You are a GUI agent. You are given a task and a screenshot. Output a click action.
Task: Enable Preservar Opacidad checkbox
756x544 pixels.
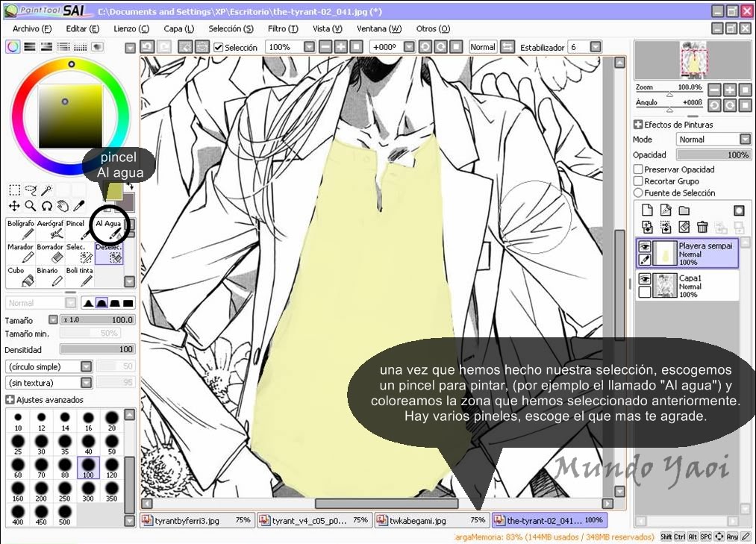[638, 169]
